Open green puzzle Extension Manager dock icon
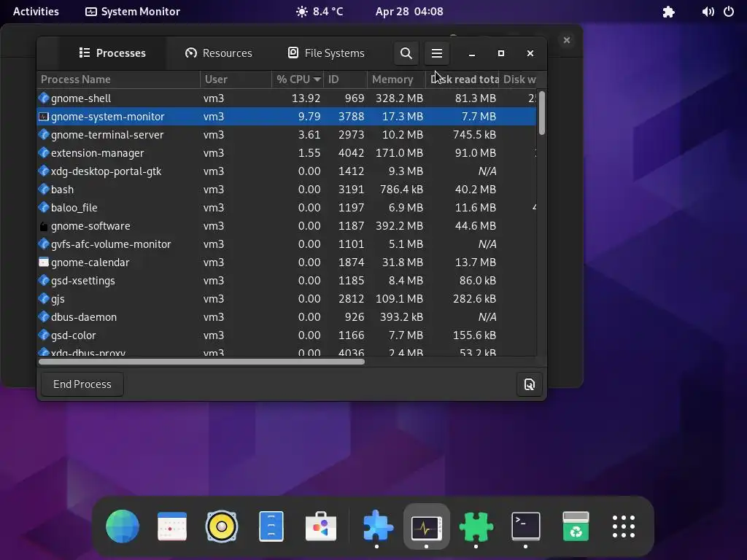747x560 pixels. click(x=476, y=526)
